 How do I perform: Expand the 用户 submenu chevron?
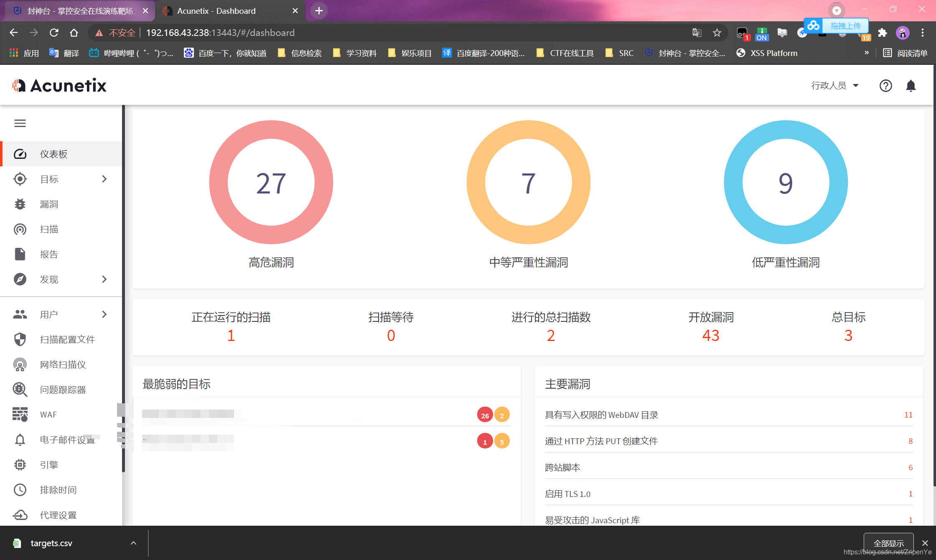coord(104,314)
